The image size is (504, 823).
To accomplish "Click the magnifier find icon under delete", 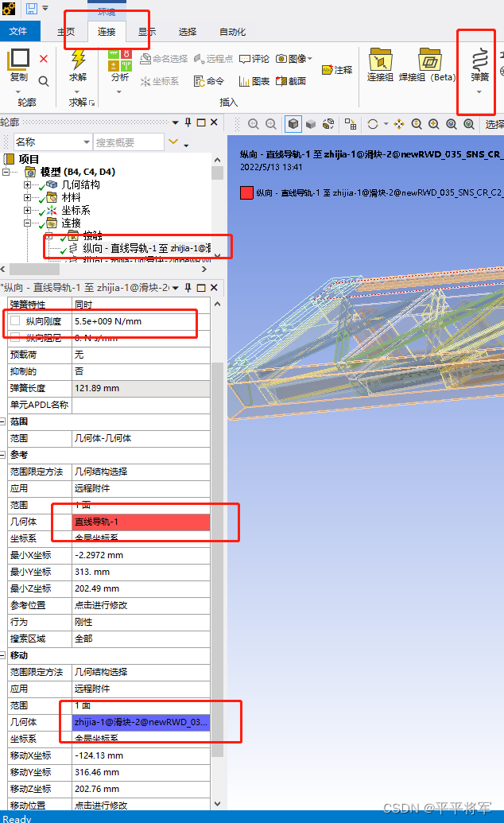I will [44, 81].
